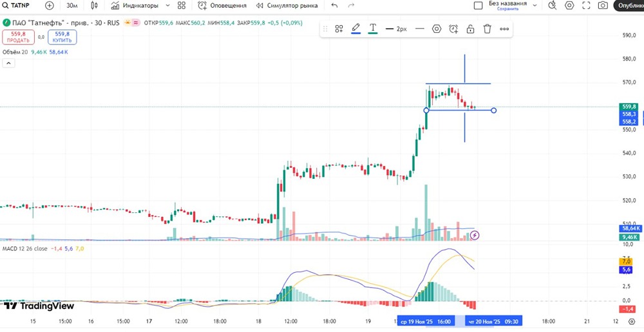Screen dimensions: 644x332
Task: Take a chart snapshot with camera icon
Action: [x=603, y=5]
